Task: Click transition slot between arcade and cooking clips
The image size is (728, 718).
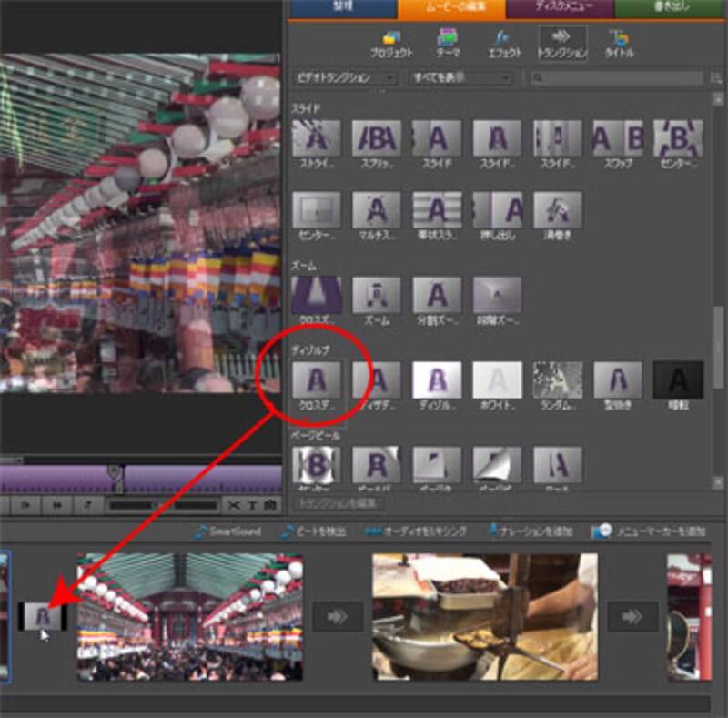Action: tap(338, 615)
